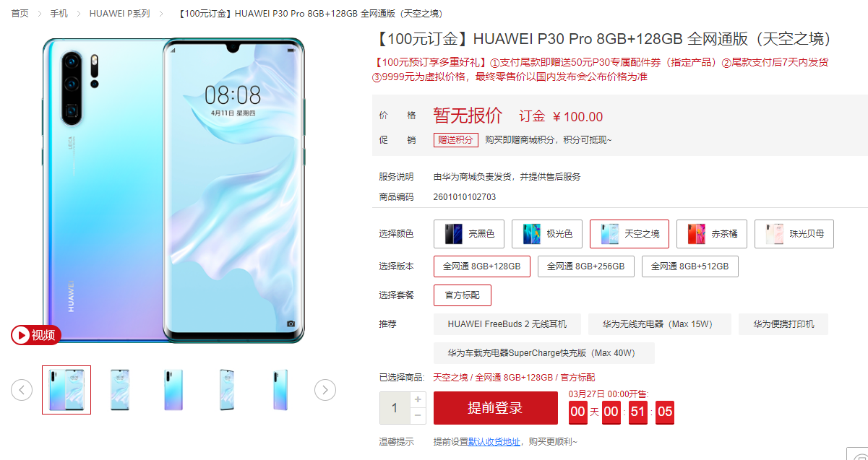The width and height of the screenshot is (868, 460).
Task: Decrease quantity with the minus stepper
Action: tap(418, 416)
